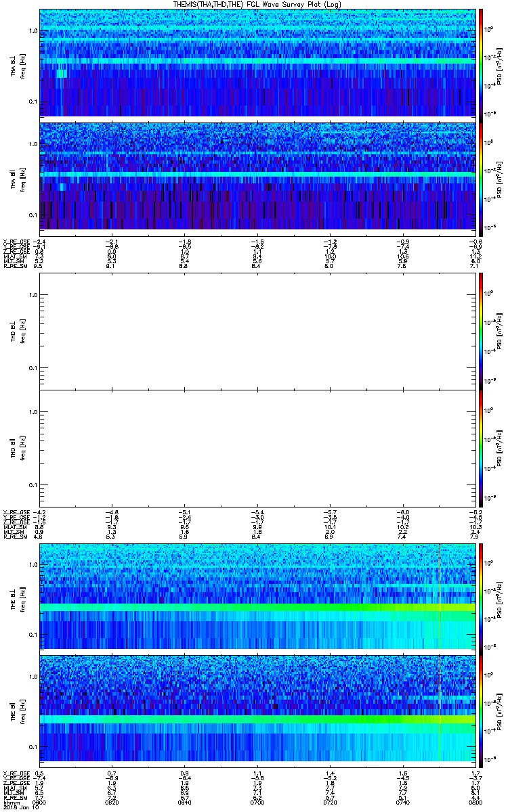Click the X_RE_GSE row label under THD panels
Screen dimensions: 508x812
(x=16, y=513)
